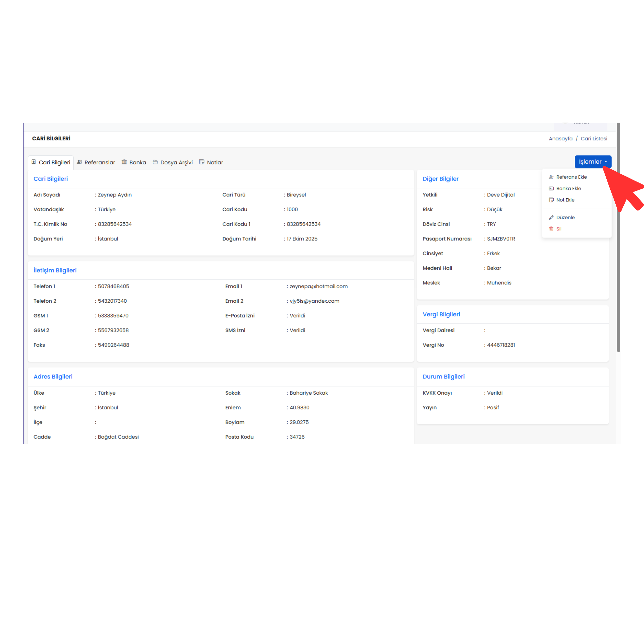The height and width of the screenshot is (644, 644).
Task: Click the Banka Ekle card icon
Action: click(551, 188)
